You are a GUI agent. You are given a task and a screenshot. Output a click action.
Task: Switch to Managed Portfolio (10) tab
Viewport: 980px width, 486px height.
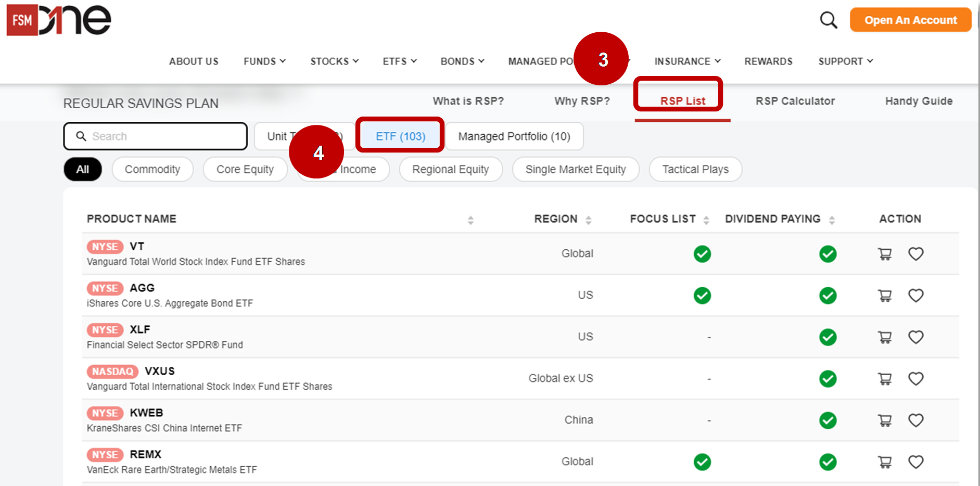click(514, 136)
